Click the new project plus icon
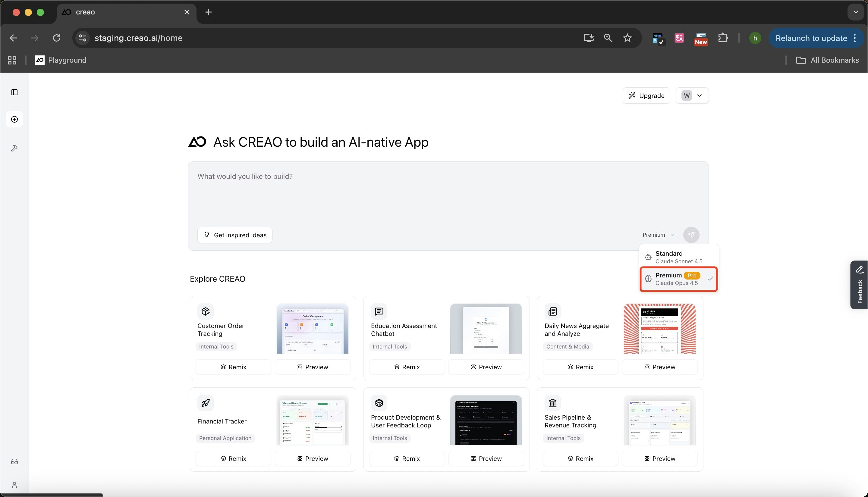This screenshot has width=868, height=497. click(14, 119)
